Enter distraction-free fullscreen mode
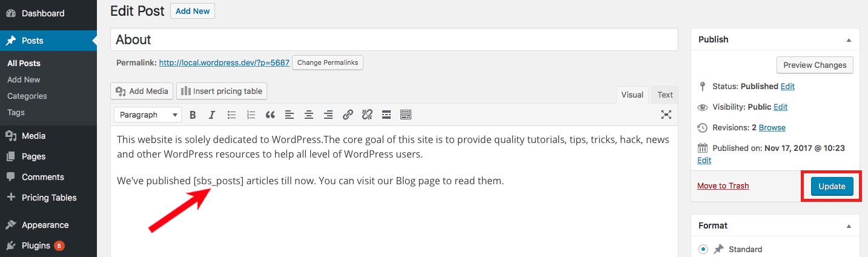868x257 pixels. (666, 115)
